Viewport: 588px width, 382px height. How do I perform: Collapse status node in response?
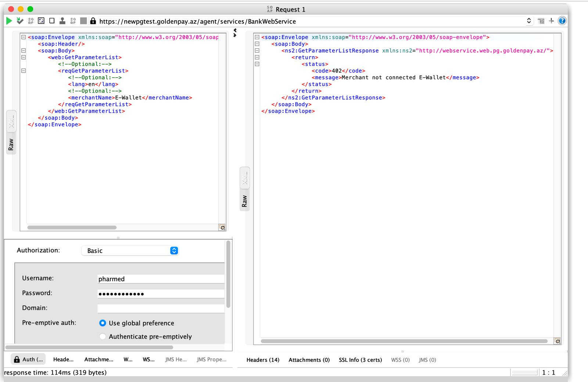click(257, 64)
